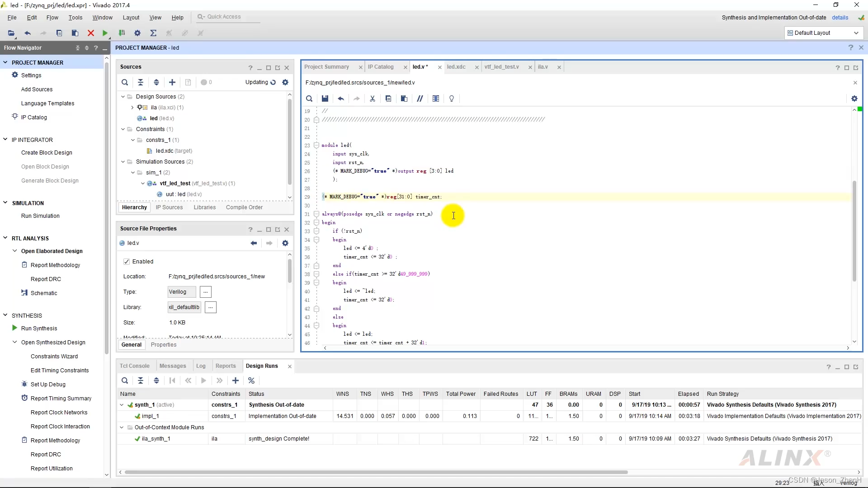Screen dimensions: 868x488
Task: Click the Sigma report icon in the toolbar
Action: 153,33
